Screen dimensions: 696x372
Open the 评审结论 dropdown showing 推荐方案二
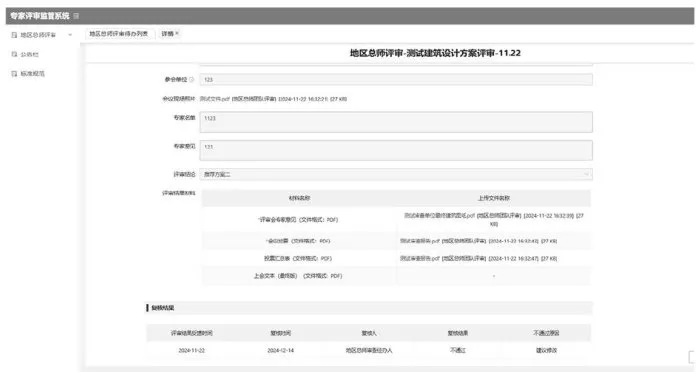point(396,174)
